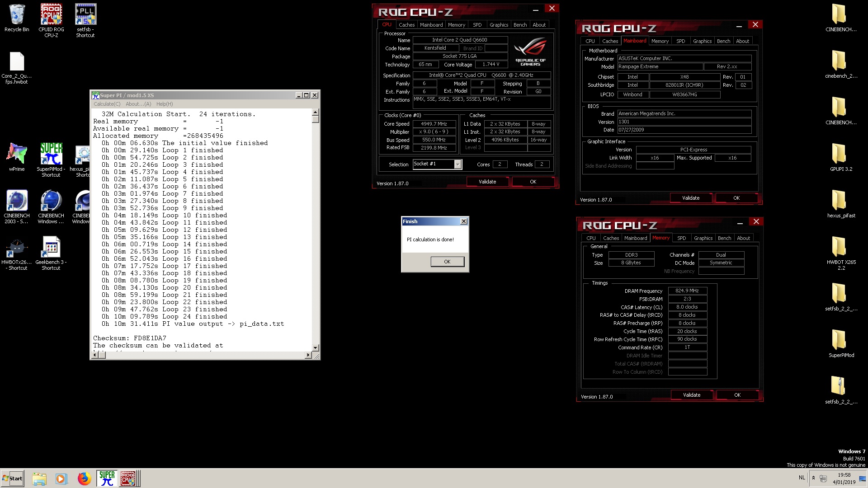This screenshot has height=488, width=868.
Task: Minimize the Memory CPU-Z window
Action: (x=740, y=223)
